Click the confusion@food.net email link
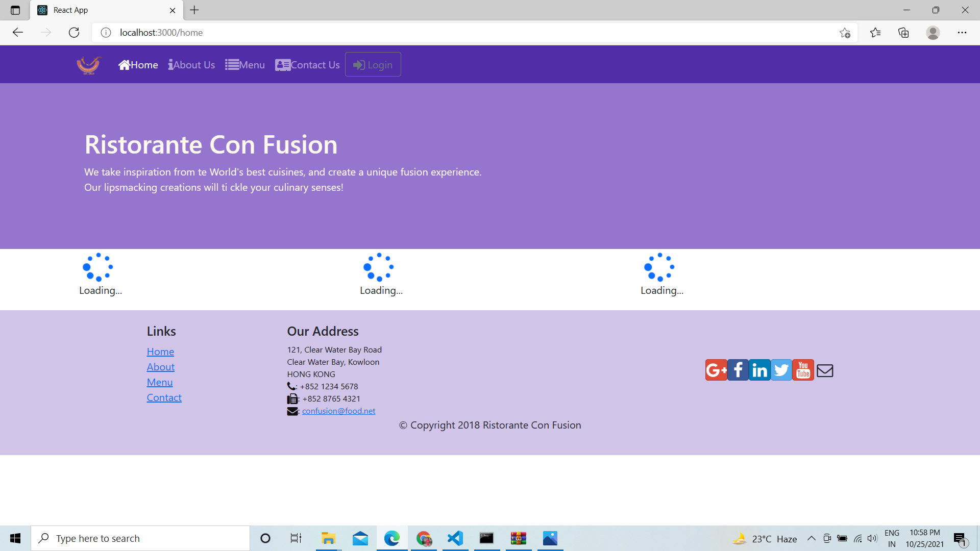Viewport: 980px width, 551px height. point(338,411)
